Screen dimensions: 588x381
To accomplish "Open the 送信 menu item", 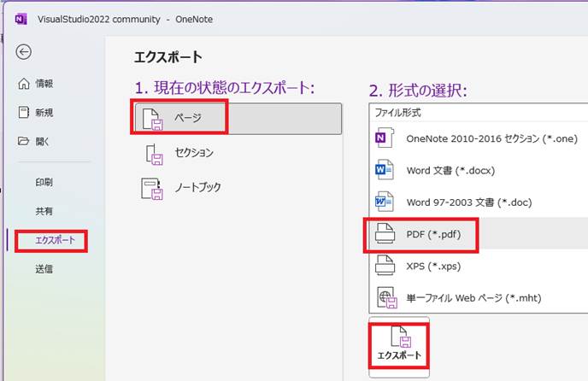I will [44, 269].
